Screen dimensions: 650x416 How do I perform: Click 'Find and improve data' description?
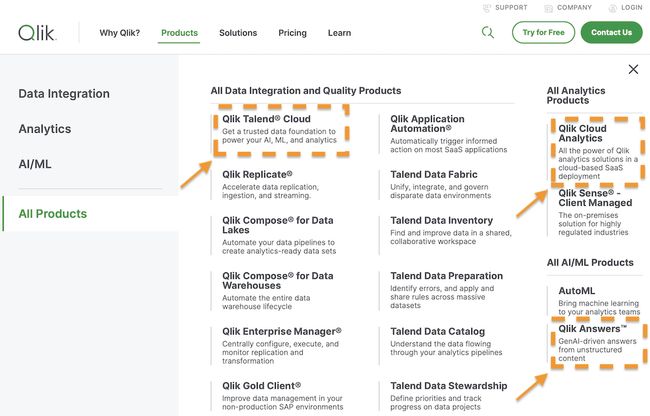(451, 237)
